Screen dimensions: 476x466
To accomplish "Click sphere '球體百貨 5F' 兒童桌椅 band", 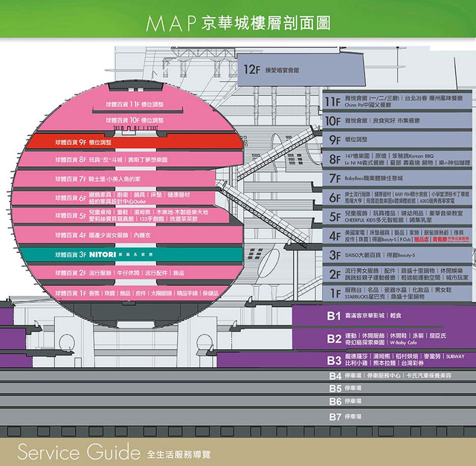I will (x=120, y=216).
